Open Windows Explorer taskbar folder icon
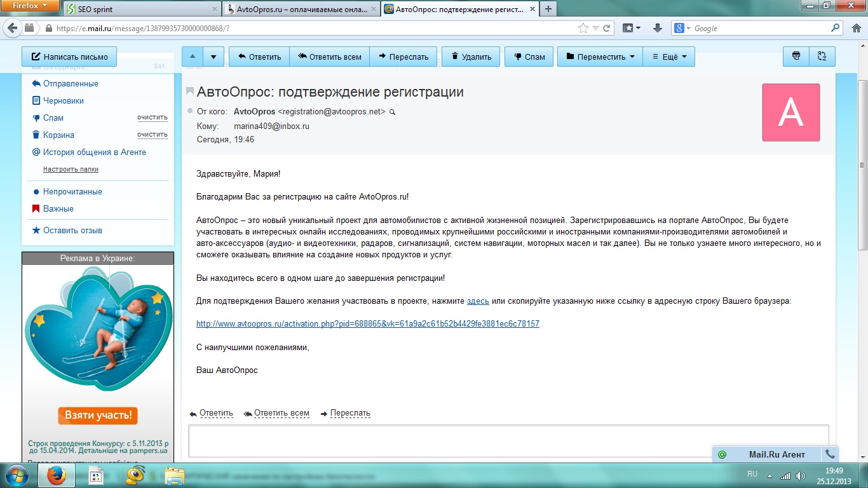868x488 pixels. tap(175, 475)
